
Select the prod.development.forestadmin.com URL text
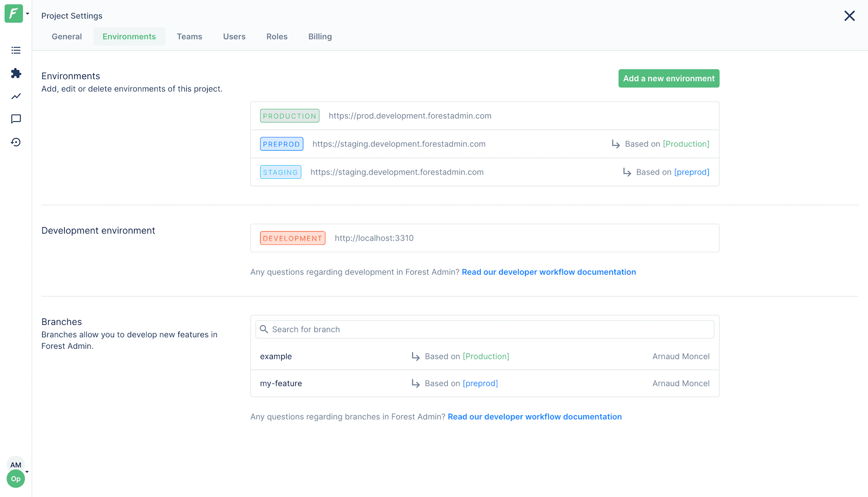(x=410, y=116)
